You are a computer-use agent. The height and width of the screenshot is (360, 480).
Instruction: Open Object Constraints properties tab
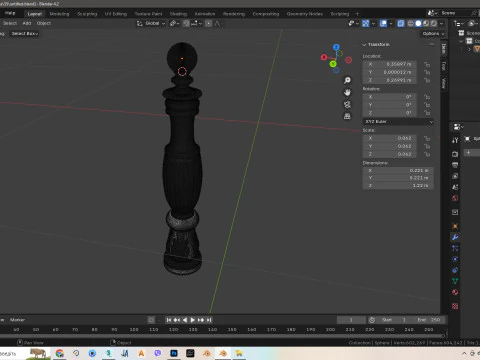coord(455,270)
